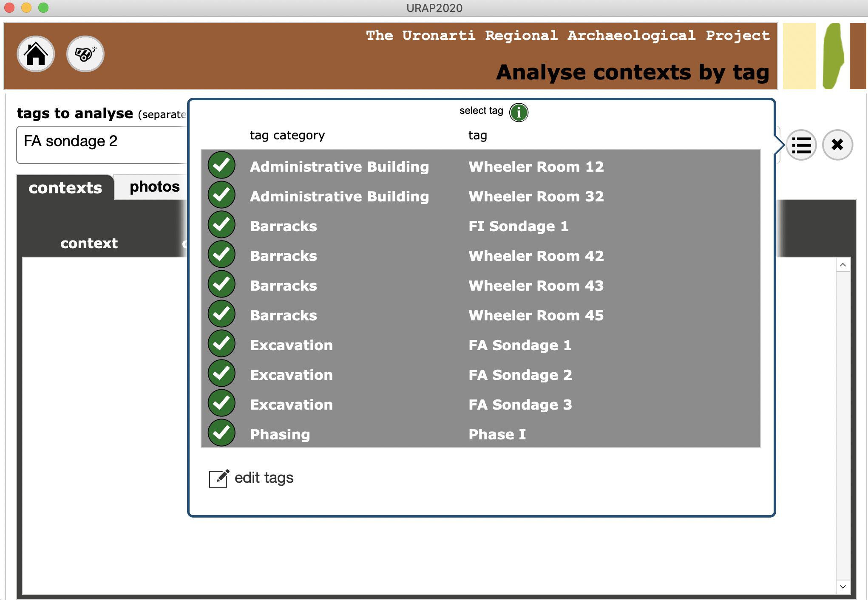Open the tag list picker button
Viewport: 868px width, 600px height.
coord(801,145)
